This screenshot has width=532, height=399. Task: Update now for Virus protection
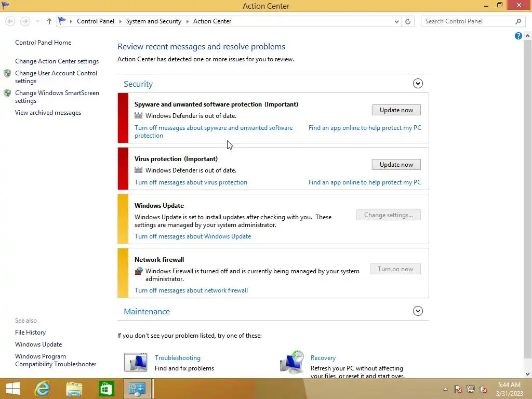pyautogui.click(x=396, y=165)
